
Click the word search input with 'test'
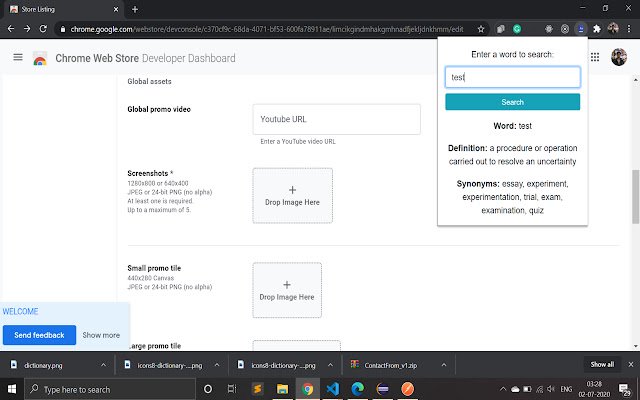(512, 77)
